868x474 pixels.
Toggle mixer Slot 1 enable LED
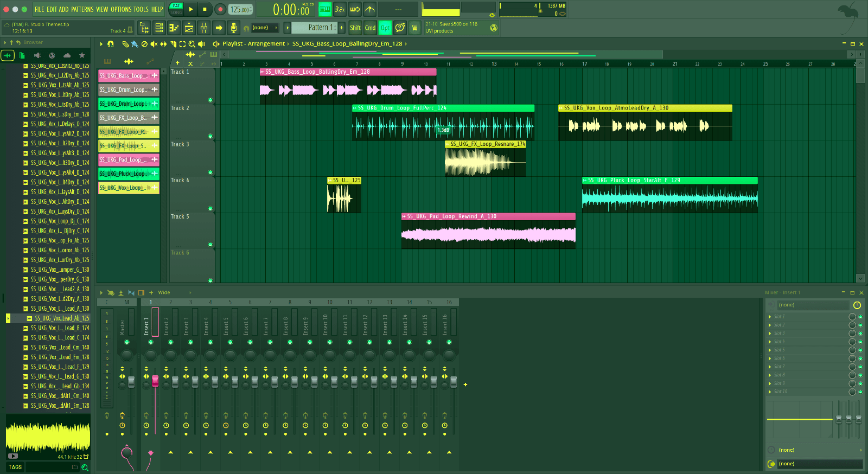click(860, 317)
